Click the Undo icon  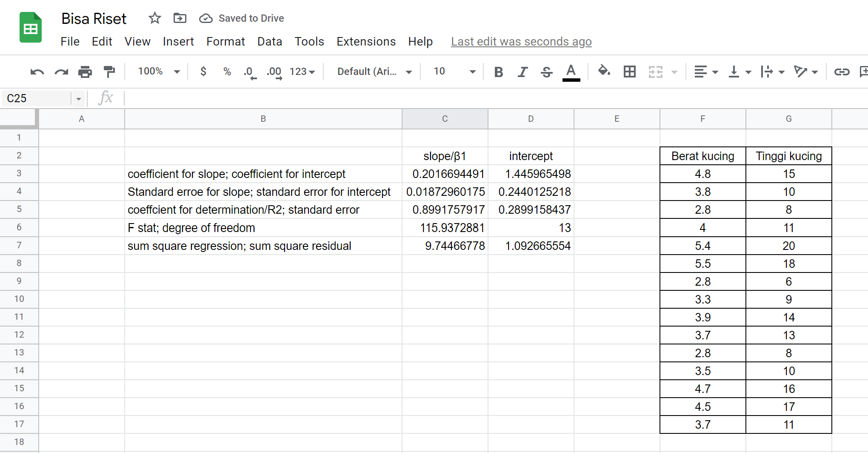37,72
